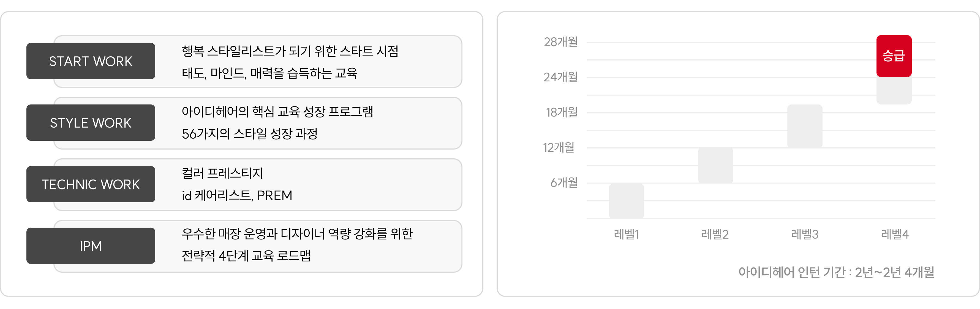Click the IPM dark label
This screenshot has width=980, height=309.
tap(91, 246)
